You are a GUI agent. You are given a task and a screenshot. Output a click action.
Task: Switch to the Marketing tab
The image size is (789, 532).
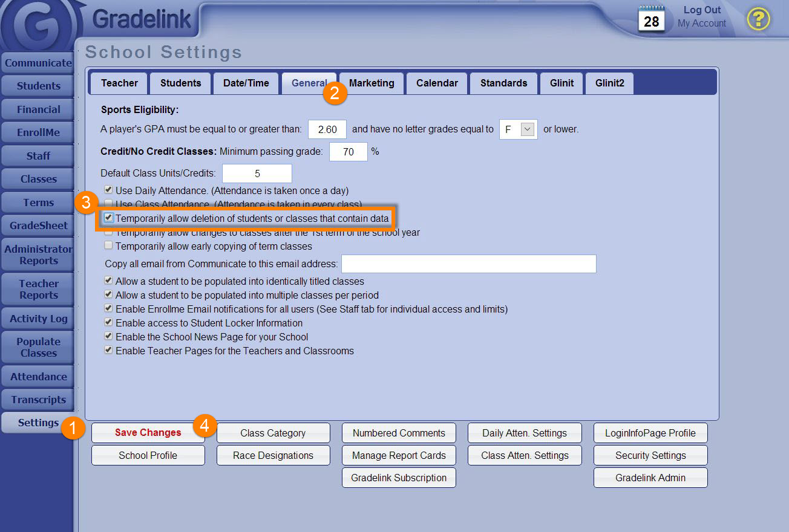372,83
